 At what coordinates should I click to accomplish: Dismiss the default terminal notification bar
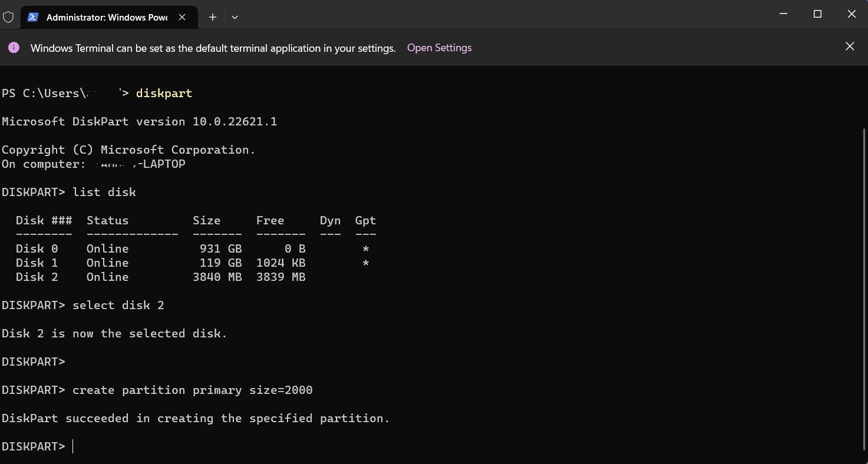pyautogui.click(x=849, y=47)
